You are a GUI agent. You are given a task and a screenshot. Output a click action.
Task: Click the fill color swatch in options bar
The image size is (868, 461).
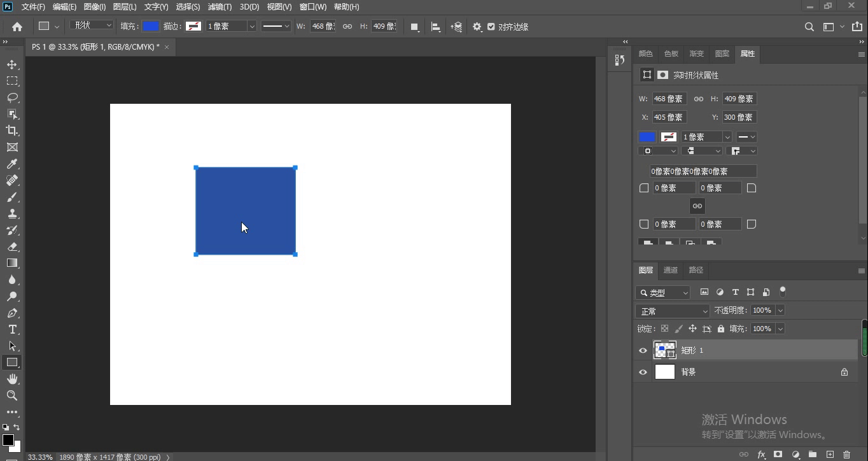point(151,26)
